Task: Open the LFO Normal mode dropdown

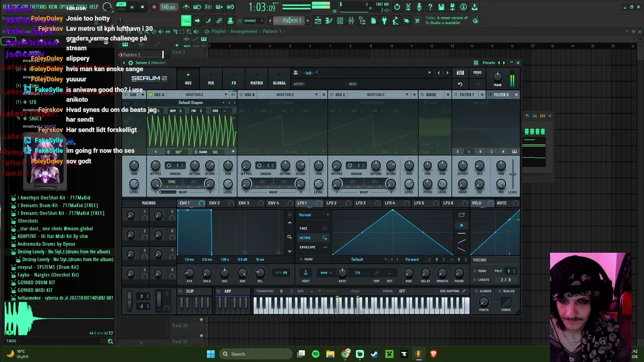Action: 314,215
